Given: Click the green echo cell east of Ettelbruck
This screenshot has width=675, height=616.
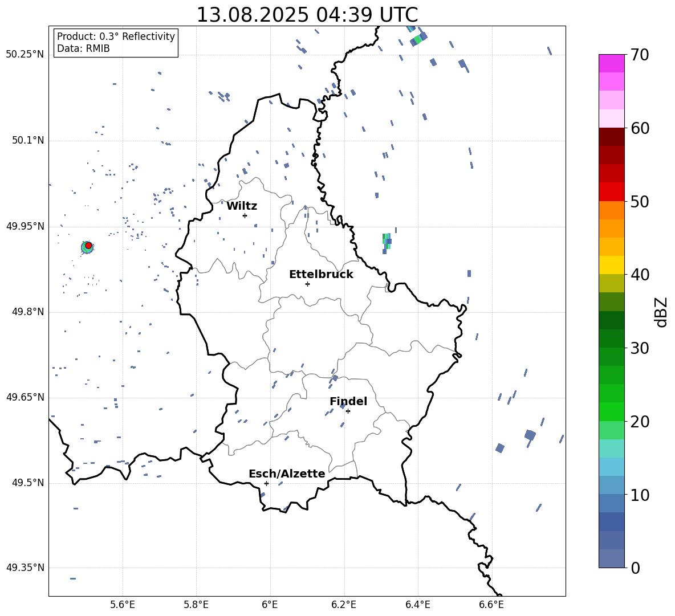Looking at the screenshot, I should pos(387,242).
